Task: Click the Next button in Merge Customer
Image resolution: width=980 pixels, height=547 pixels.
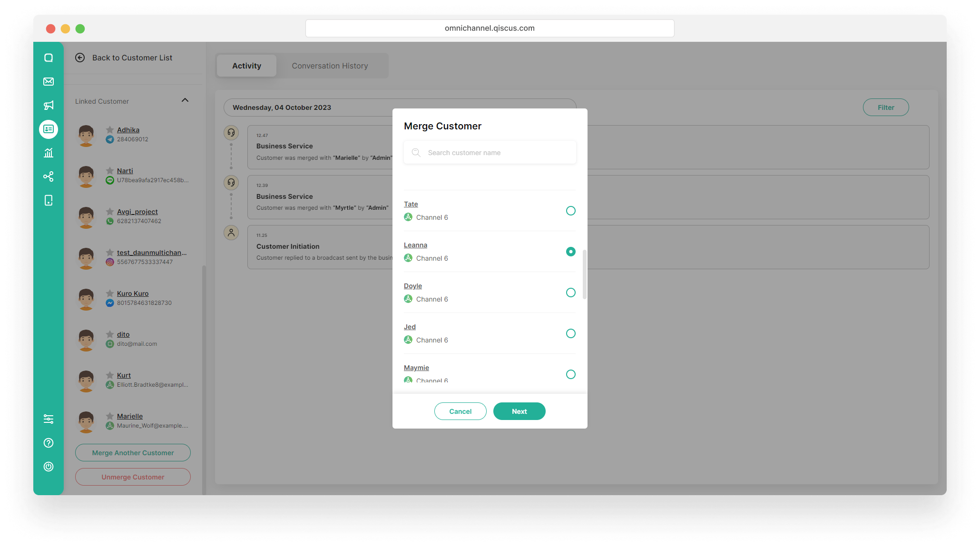Action: click(x=519, y=411)
